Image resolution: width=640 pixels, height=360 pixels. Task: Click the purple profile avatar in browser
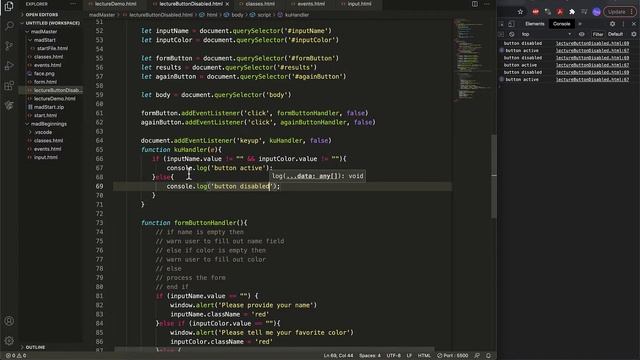click(x=596, y=12)
